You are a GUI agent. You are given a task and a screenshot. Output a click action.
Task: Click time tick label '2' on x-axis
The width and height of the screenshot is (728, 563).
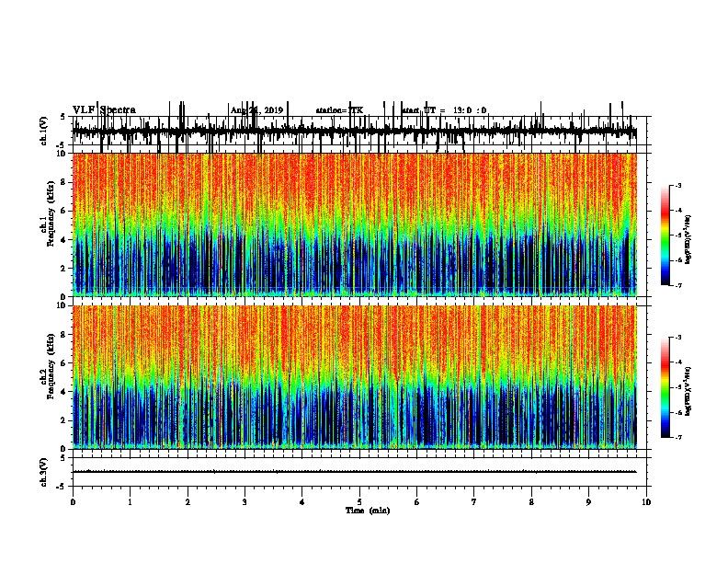(188, 502)
